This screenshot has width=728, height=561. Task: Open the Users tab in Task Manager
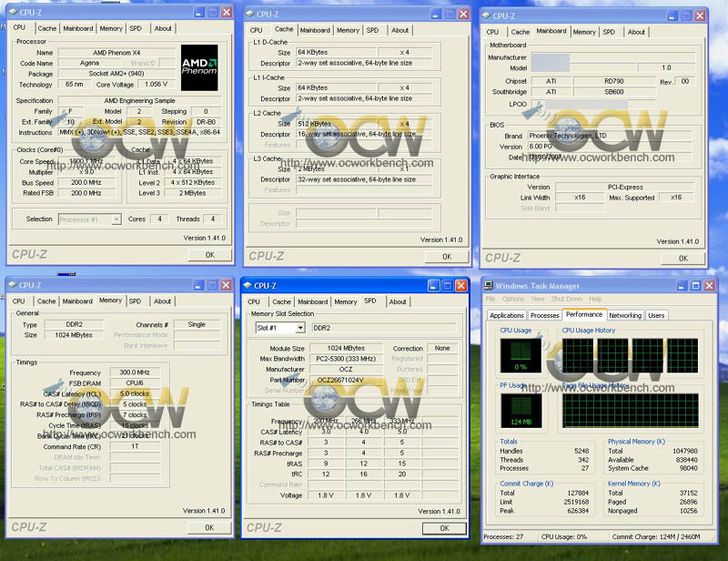point(656,315)
